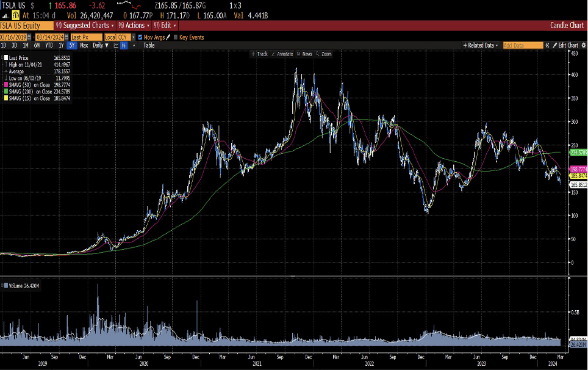Open the Actions dropdown menu
Screen dimensions: 588x370
pos(134,26)
